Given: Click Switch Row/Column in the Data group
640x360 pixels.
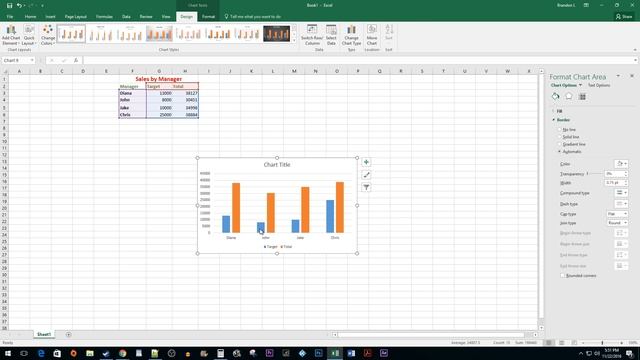Looking at the screenshot, I should [x=312, y=35].
